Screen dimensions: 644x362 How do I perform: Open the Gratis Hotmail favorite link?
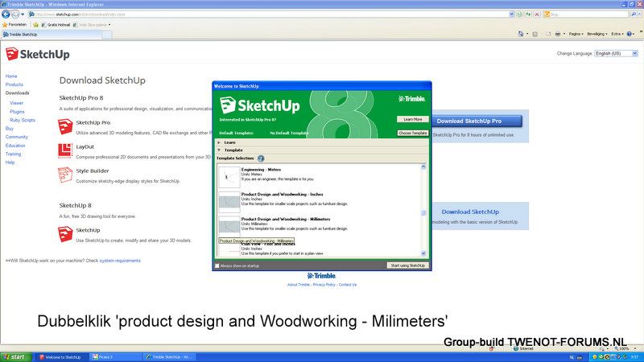[56, 25]
